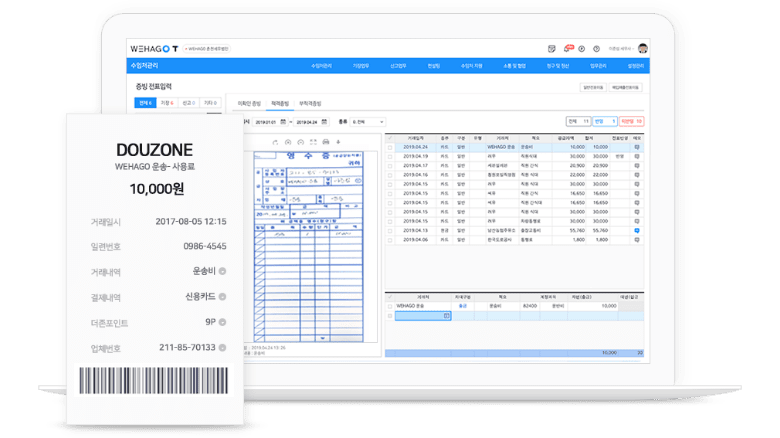This screenshot has height=438, width=780.
Task: Open memo icon for 2019.04.17 row
Action: pos(637,166)
